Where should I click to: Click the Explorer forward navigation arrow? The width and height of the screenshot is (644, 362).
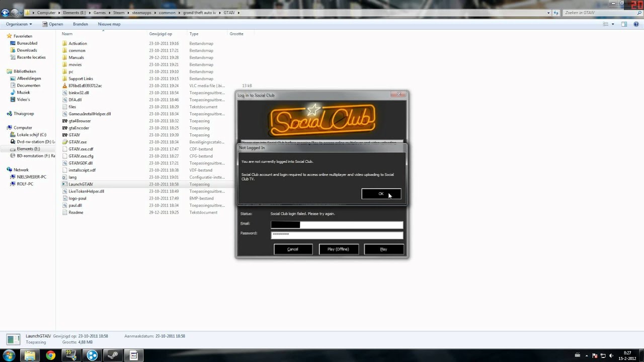tap(15, 13)
